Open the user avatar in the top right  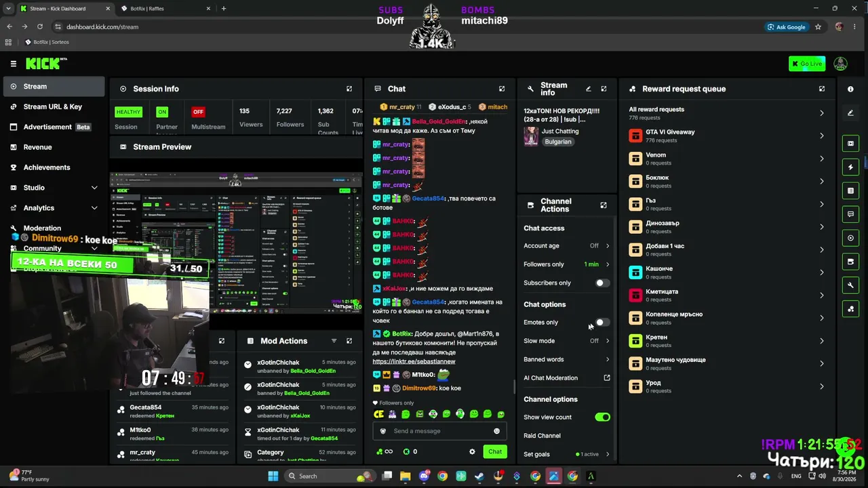[840, 64]
